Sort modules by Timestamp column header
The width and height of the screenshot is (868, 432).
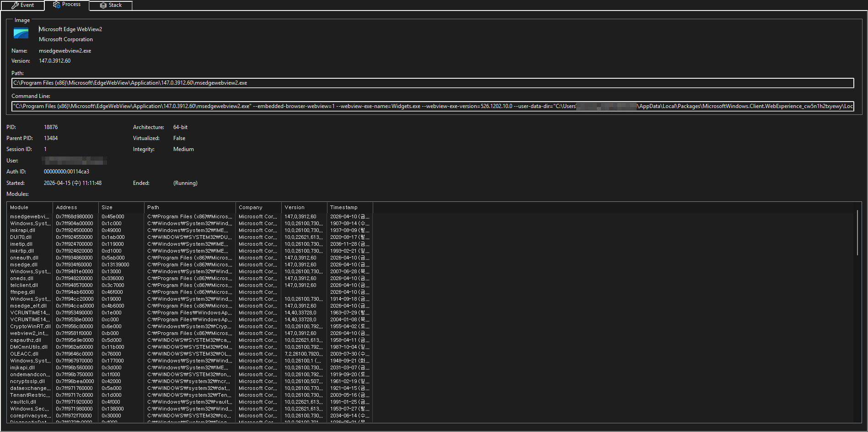coord(350,207)
